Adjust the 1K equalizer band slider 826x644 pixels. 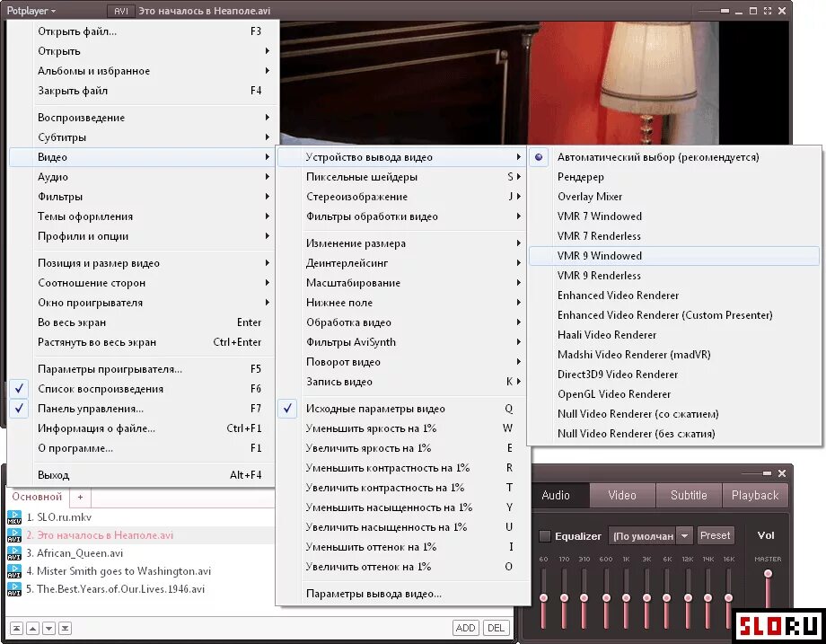point(626,597)
